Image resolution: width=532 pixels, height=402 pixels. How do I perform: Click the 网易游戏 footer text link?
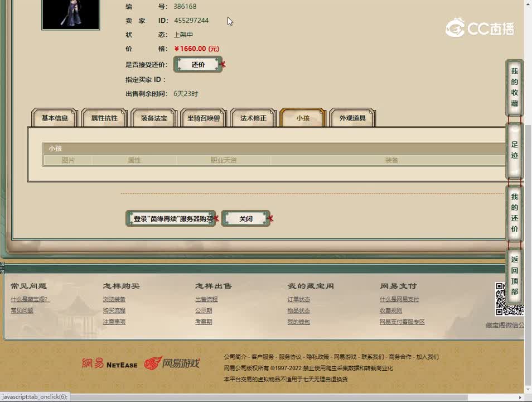345,357
